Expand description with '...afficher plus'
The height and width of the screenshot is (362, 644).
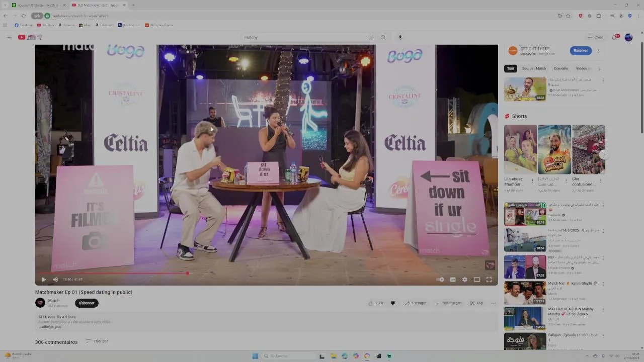(50, 327)
